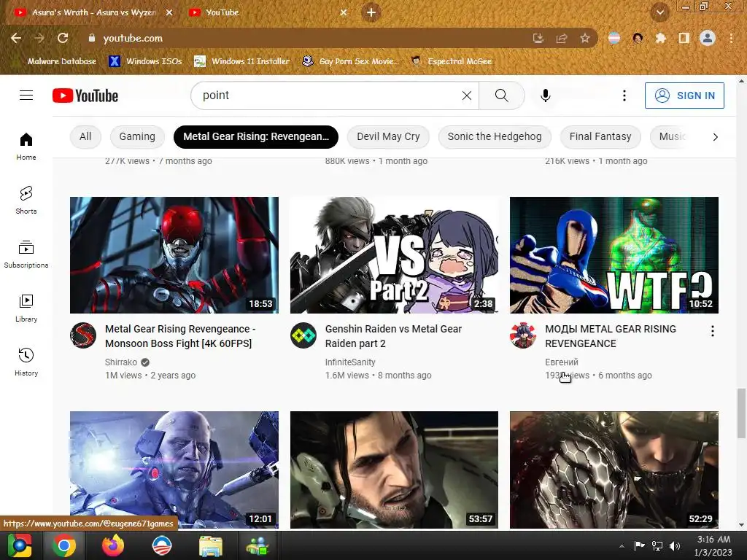Select the All filter chip
This screenshot has width=747, height=560.
(85, 136)
